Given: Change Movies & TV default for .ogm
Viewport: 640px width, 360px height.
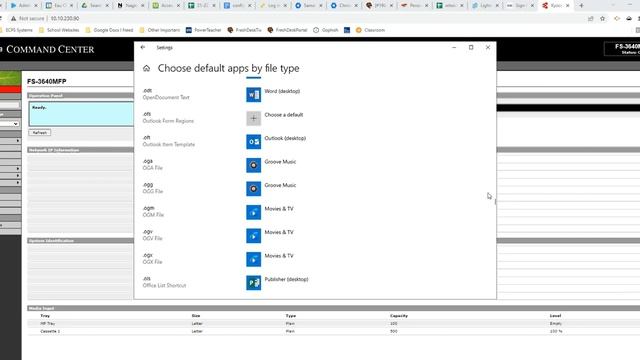Looking at the screenshot, I should [x=271, y=212].
